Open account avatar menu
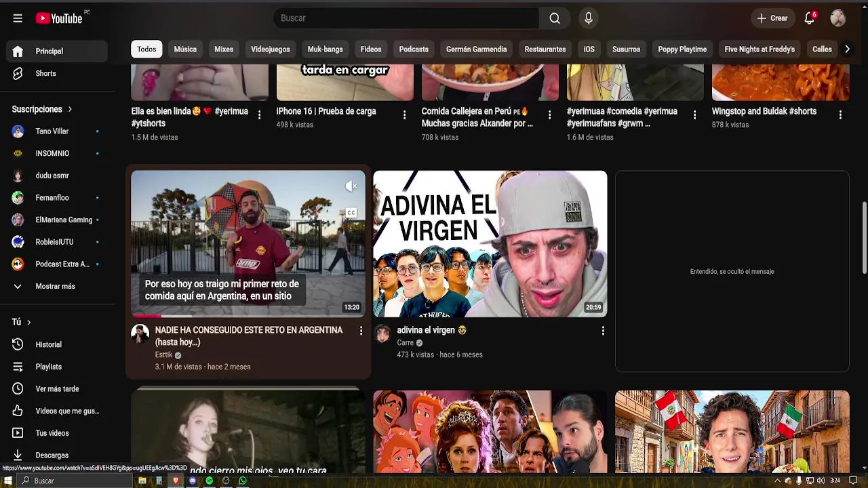868x488 pixels. coord(838,18)
